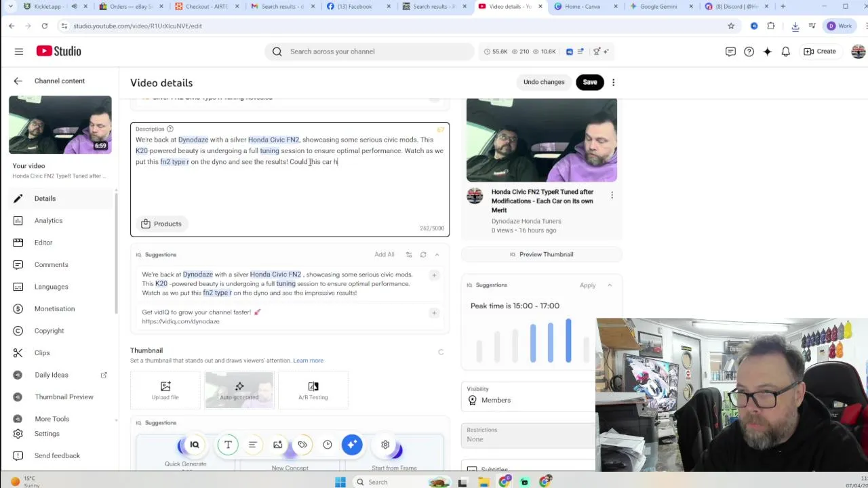Open the channel account avatar
868x488 pixels.
pyautogui.click(x=858, y=52)
